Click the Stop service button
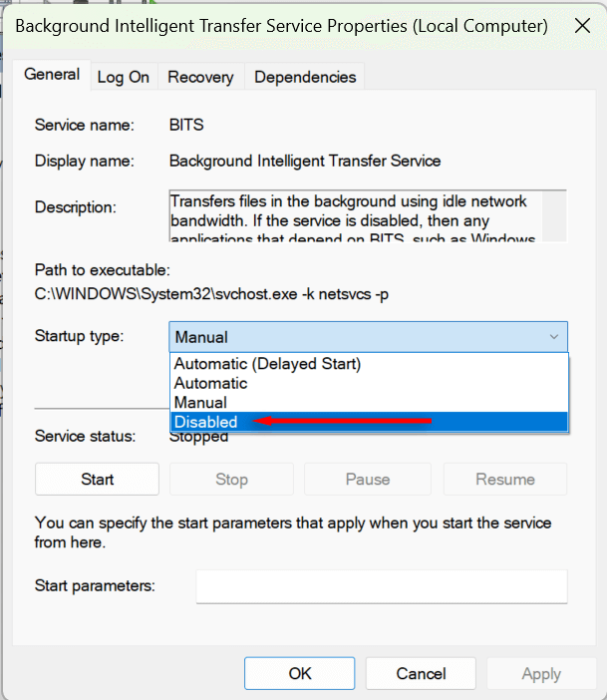Screen dimensions: 607x700 (231, 480)
